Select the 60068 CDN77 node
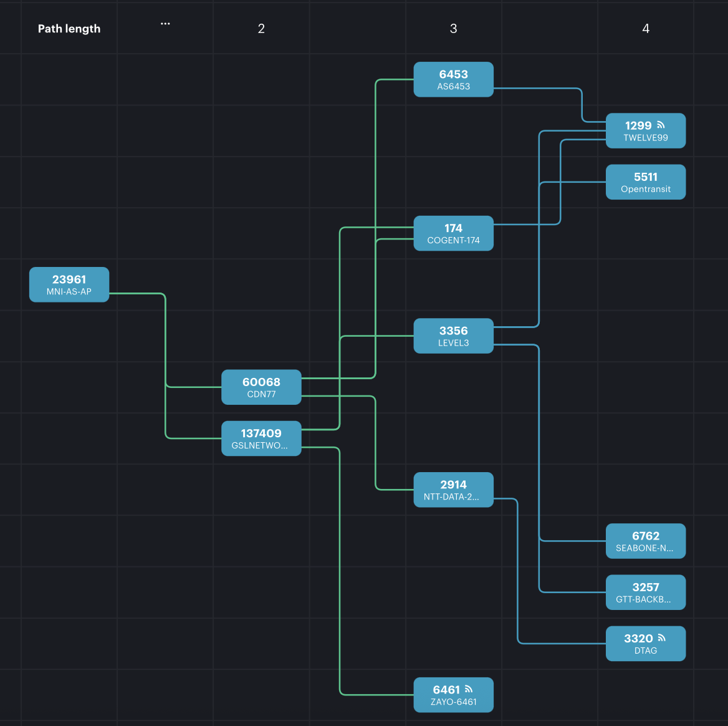Viewport: 728px width, 726px height. coord(261,387)
